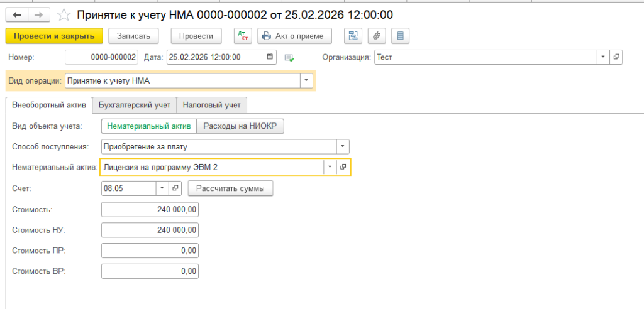Save the document with Записать
Image resolution: width=644 pixels, height=309 pixels.
(x=134, y=36)
